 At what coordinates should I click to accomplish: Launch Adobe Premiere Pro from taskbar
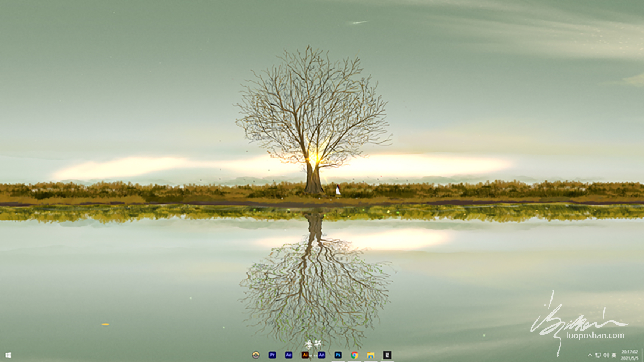click(272, 355)
